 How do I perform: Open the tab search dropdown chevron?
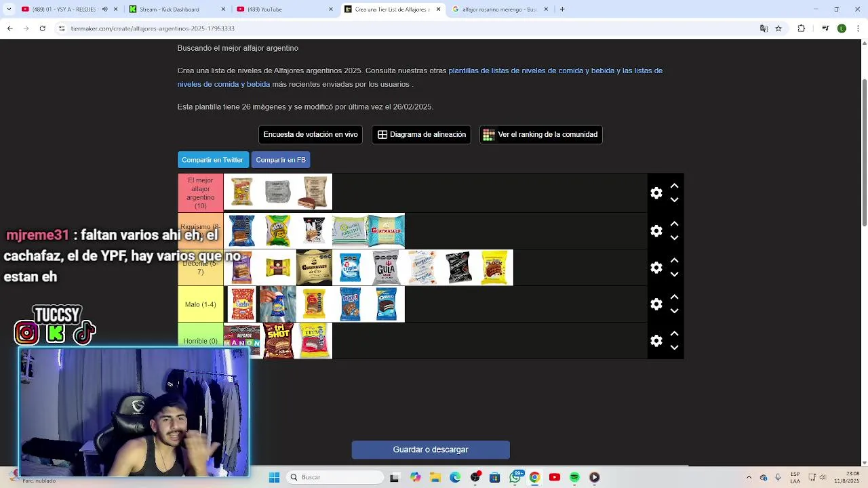pyautogui.click(x=9, y=9)
